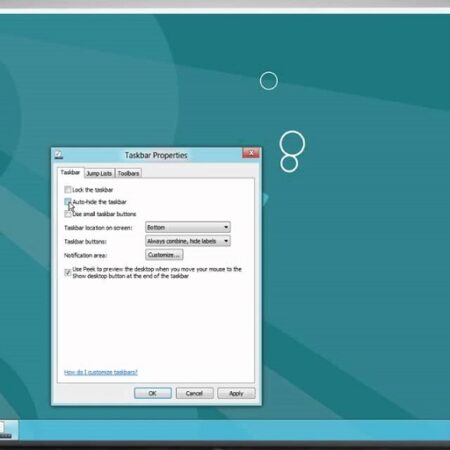450x450 pixels.
Task: Toggle Auto-hide the taskbar checkbox
Action: click(68, 202)
